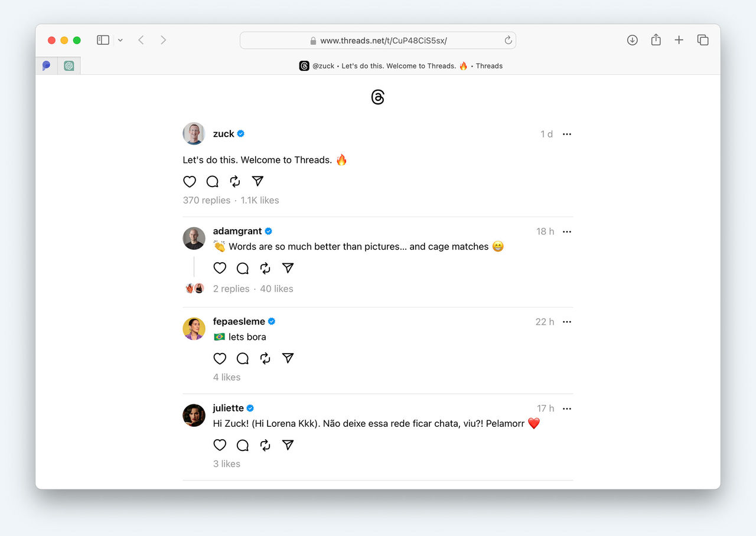The image size is (756, 536).
Task: Repost adamgrant's reply
Action: [x=265, y=269]
